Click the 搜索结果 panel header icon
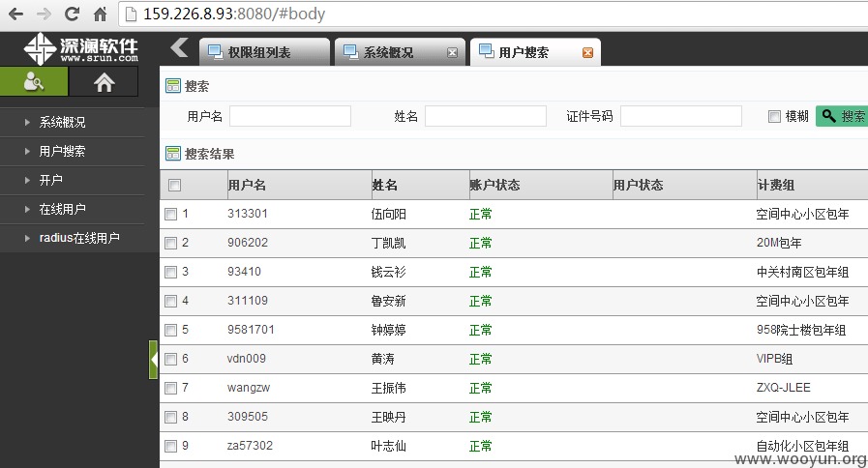Viewport: 868px width, 468px height. (173, 154)
